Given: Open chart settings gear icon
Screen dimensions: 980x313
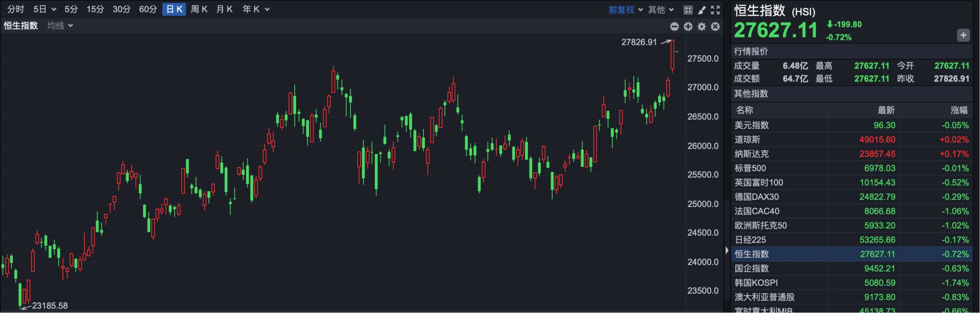Looking at the screenshot, I should coord(702,27).
